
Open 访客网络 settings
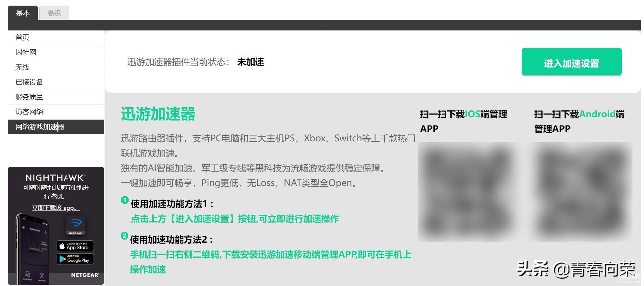56,112
